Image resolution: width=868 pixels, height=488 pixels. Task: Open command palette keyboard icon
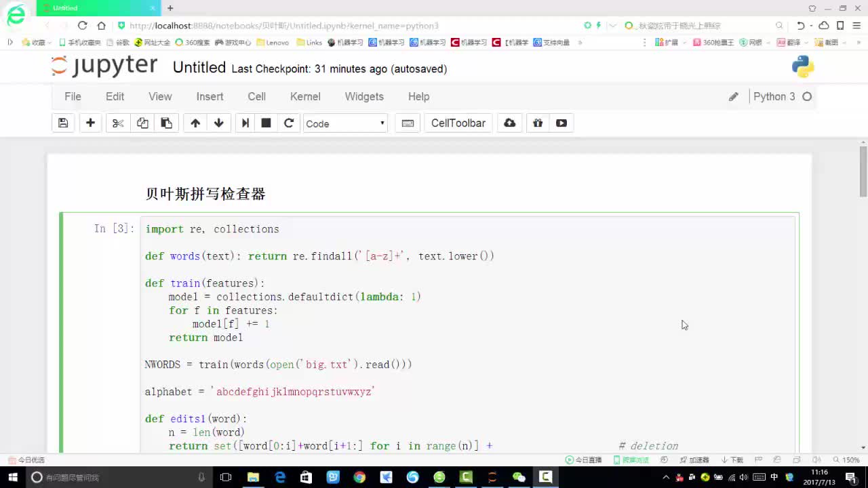(x=408, y=123)
